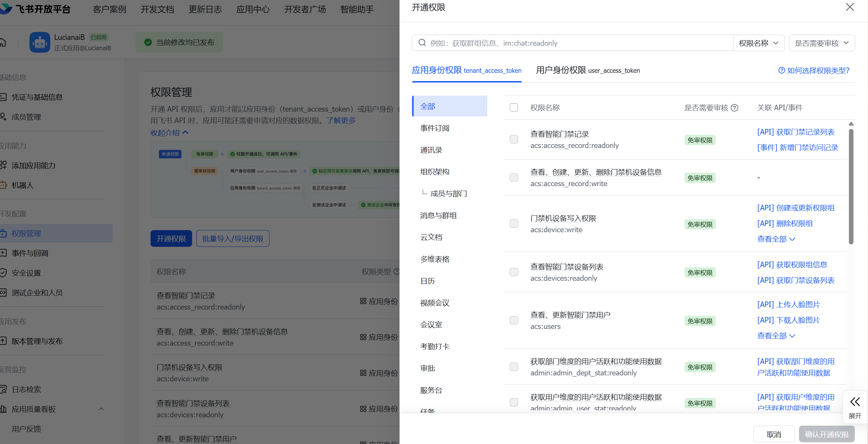Tick checkbox for 查看智能门禁记录 permission
The height and width of the screenshot is (444, 868).
pos(514,139)
